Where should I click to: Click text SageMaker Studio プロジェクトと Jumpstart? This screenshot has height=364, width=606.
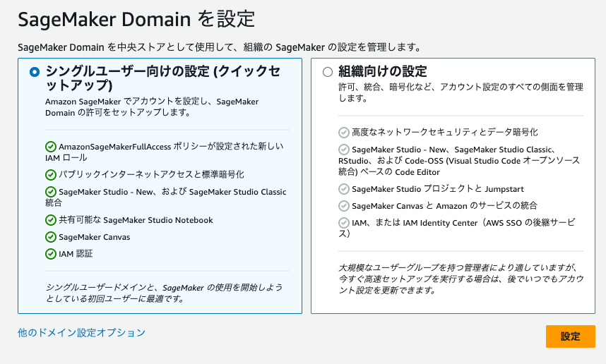(x=437, y=189)
